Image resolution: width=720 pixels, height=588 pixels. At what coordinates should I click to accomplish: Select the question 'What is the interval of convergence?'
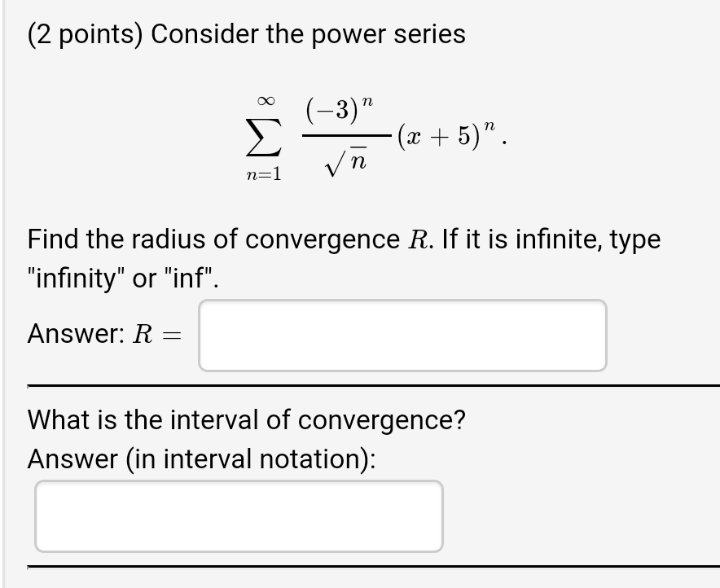[x=246, y=419]
